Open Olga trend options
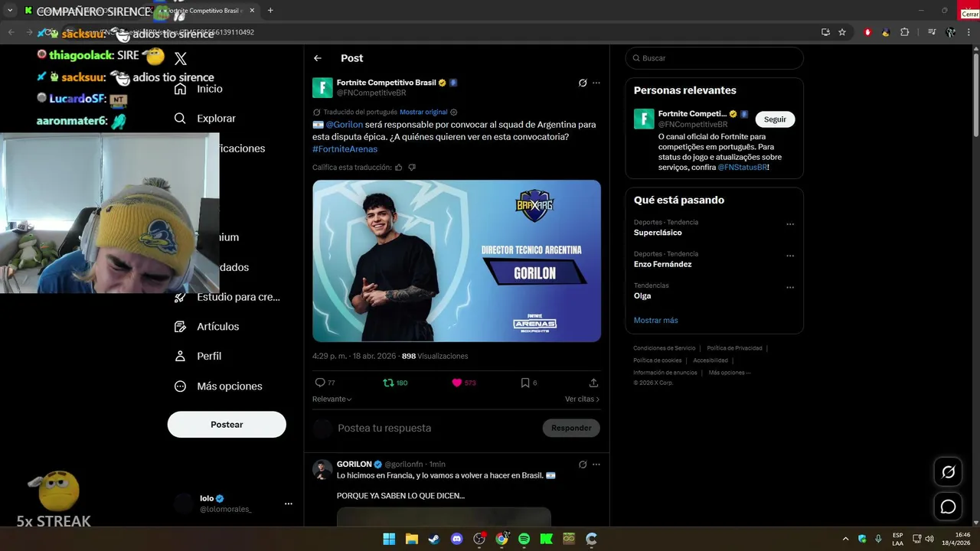The width and height of the screenshot is (980, 551). [790, 288]
